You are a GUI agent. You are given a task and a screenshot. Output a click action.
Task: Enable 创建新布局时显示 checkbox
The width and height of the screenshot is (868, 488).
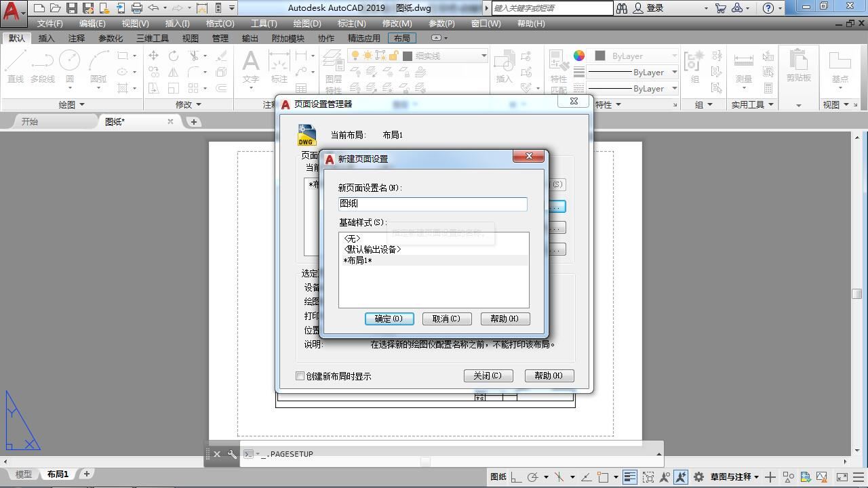pyautogui.click(x=300, y=376)
